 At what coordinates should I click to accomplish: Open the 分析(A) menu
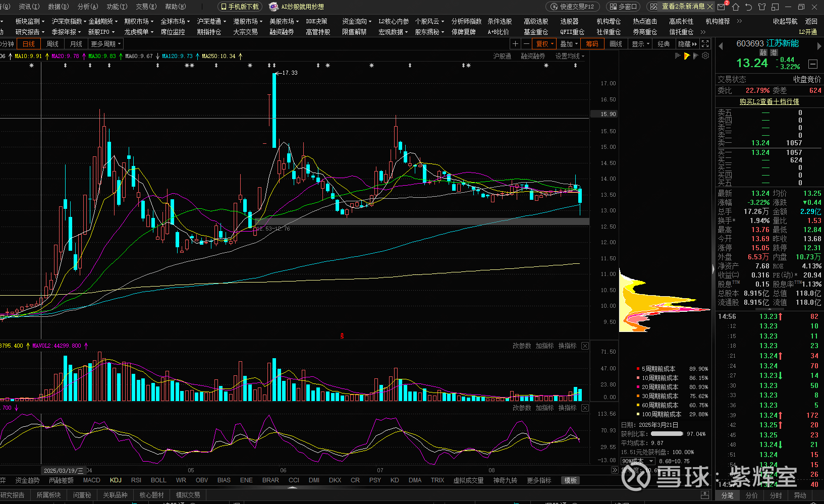[x=88, y=7]
